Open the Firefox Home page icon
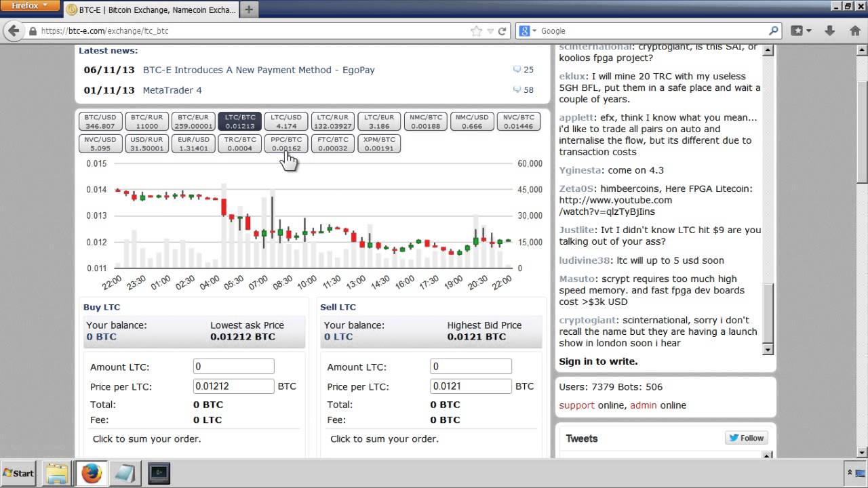 tap(854, 30)
